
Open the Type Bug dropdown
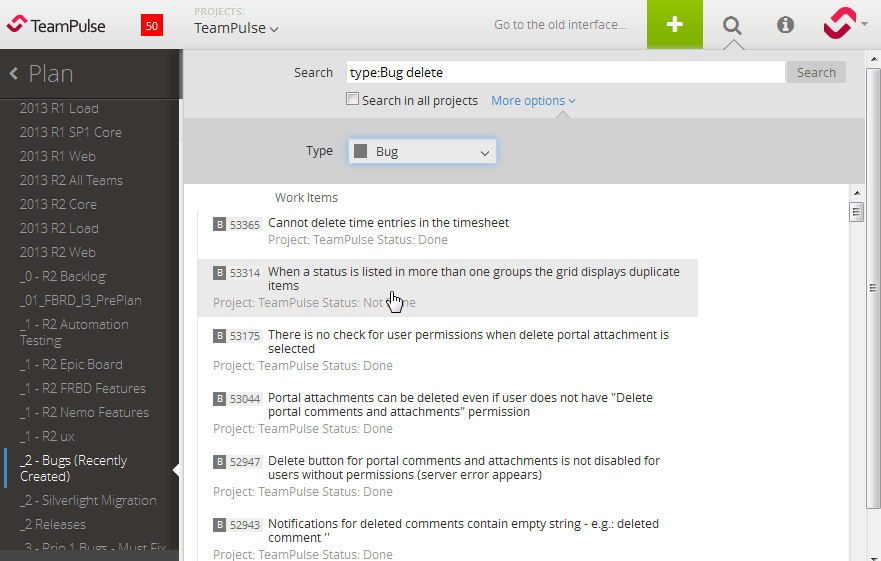[422, 151]
